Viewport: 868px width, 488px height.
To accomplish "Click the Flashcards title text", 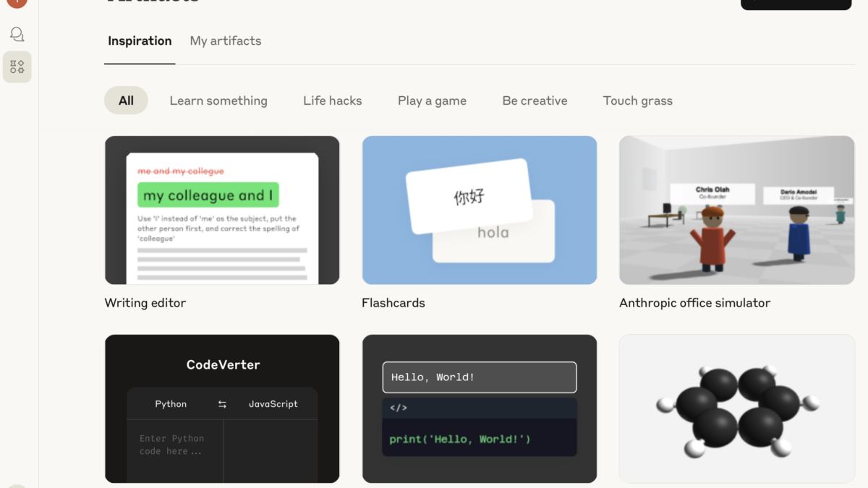I will [393, 303].
